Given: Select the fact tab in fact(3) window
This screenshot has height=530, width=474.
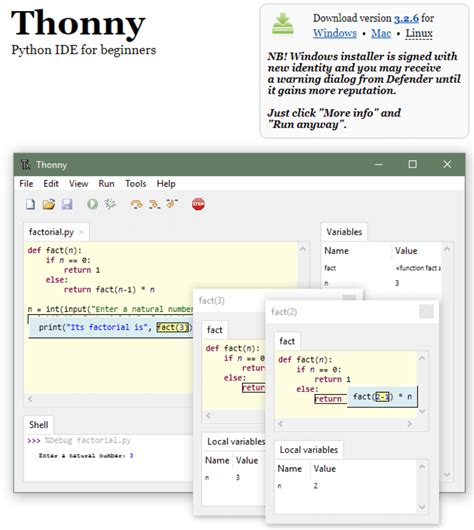Looking at the screenshot, I should (215, 330).
